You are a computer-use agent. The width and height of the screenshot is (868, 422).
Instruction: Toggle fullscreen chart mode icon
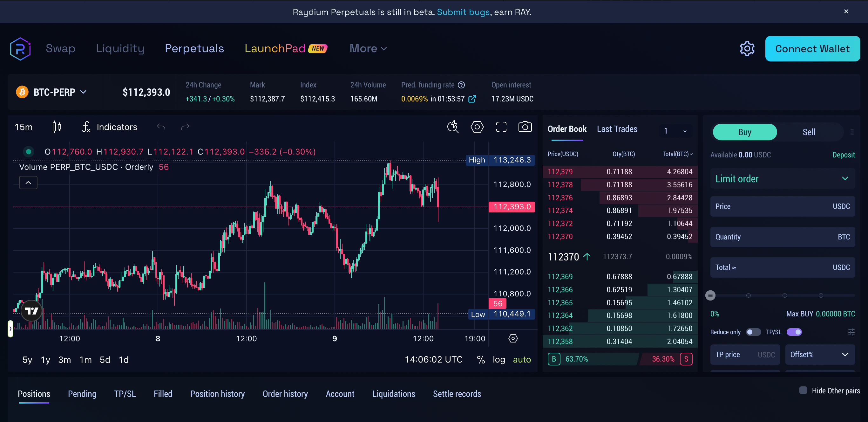[501, 127]
